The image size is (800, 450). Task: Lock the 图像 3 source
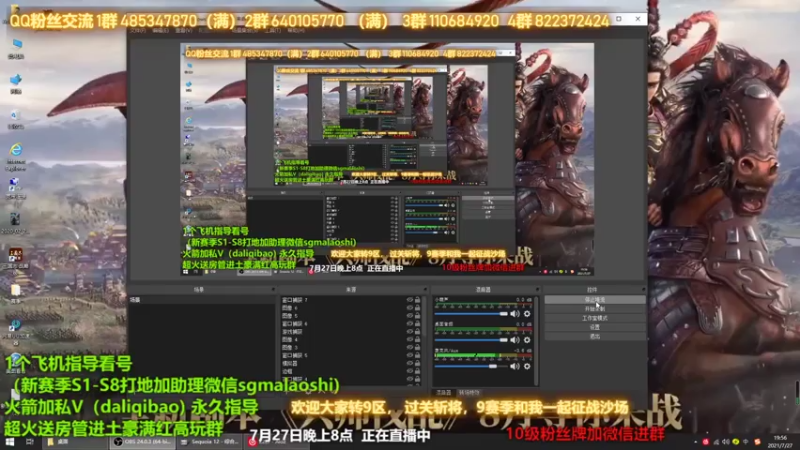coord(417,347)
